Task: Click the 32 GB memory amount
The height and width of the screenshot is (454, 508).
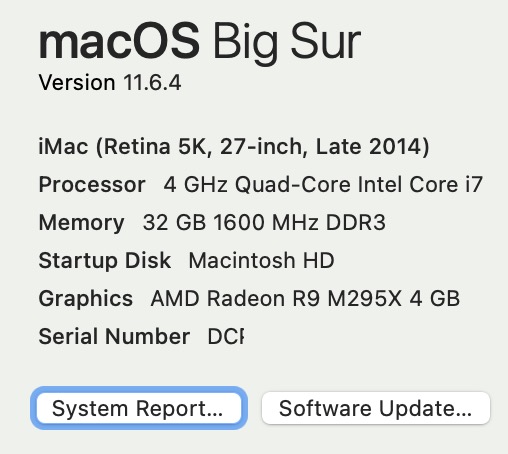Action: [x=174, y=222]
